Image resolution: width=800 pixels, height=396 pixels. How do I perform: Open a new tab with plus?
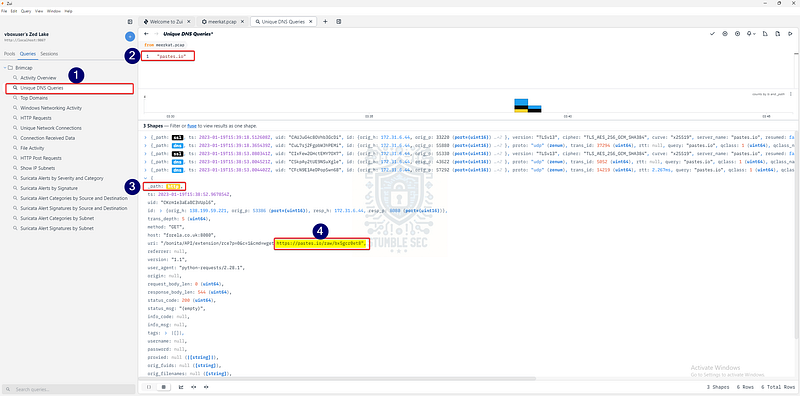coord(325,21)
